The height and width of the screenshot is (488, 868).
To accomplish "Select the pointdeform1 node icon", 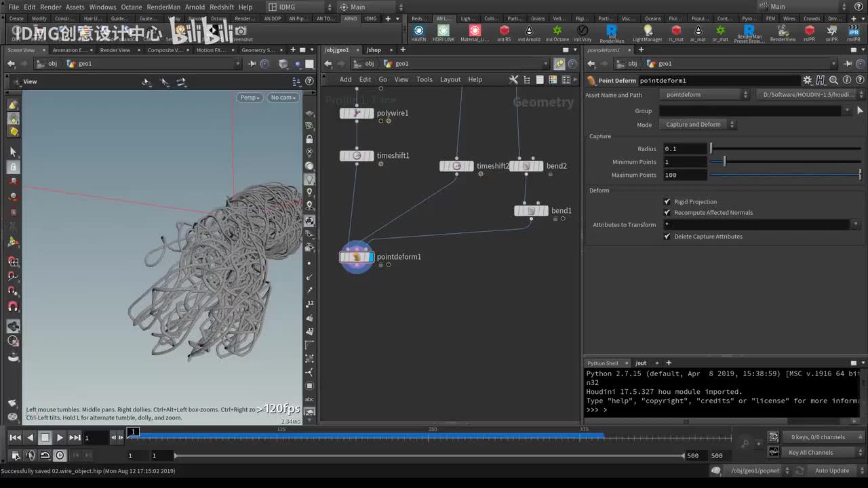I will (357, 257).
